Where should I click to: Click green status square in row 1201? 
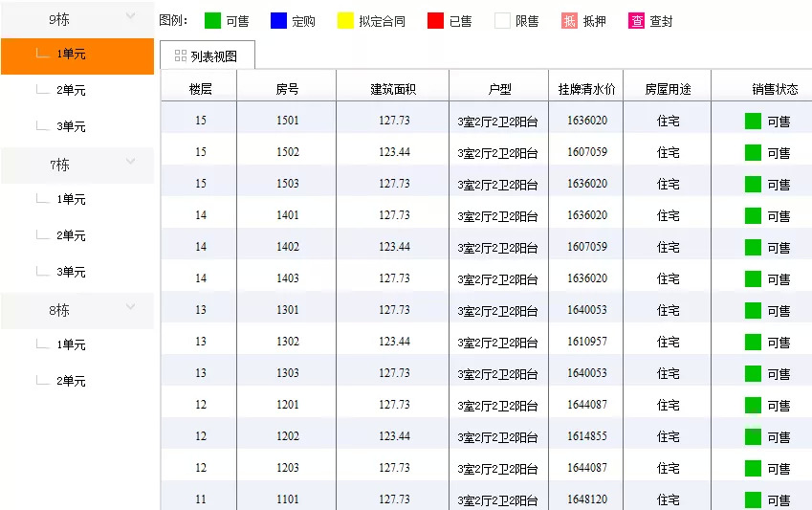point(753,406)
